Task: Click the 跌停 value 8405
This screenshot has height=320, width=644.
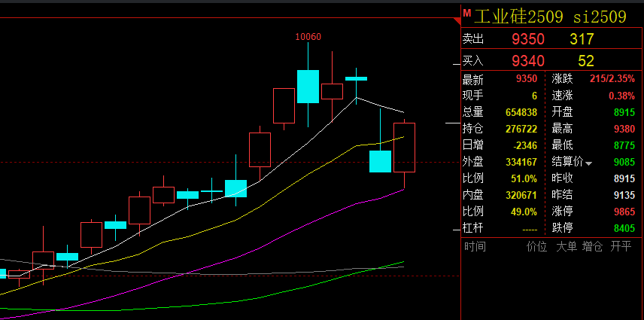Action: coord(624,228)
